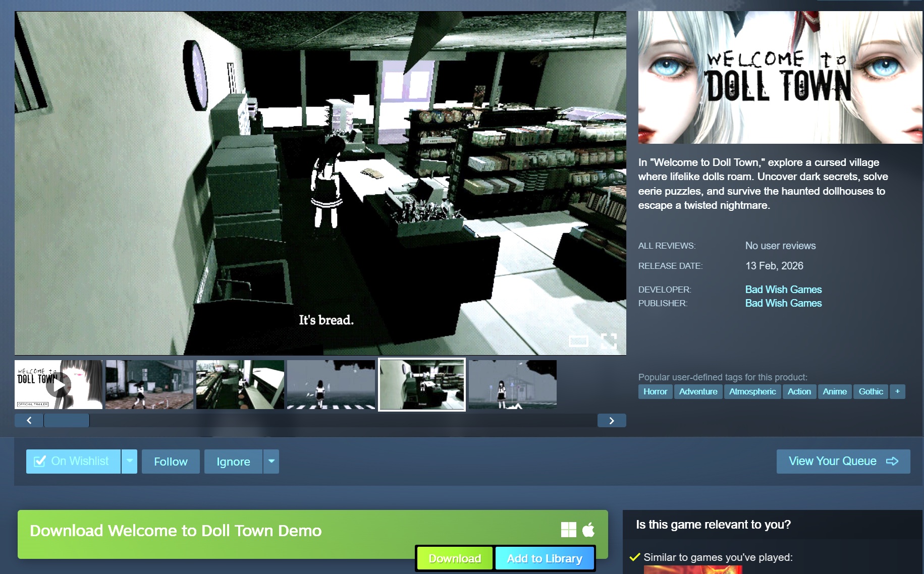
Task: Click 'Popular user-defined tags' label
Action: click(723, 377)
